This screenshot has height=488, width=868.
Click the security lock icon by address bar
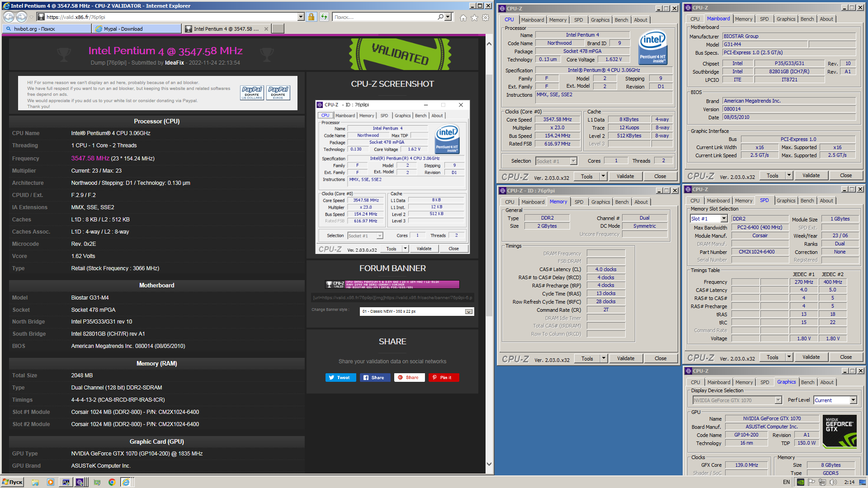[x=311, y=17]
